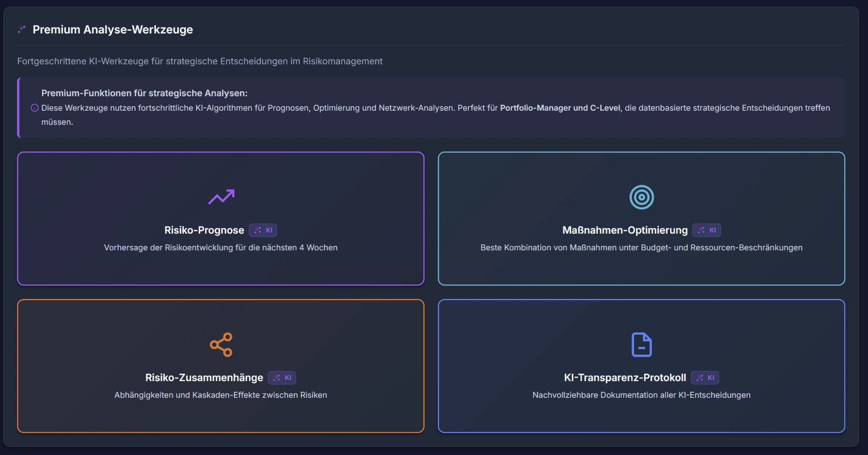
Task: Click the Risiko-Zusammenhänge heading text
Action: point(204,377)
